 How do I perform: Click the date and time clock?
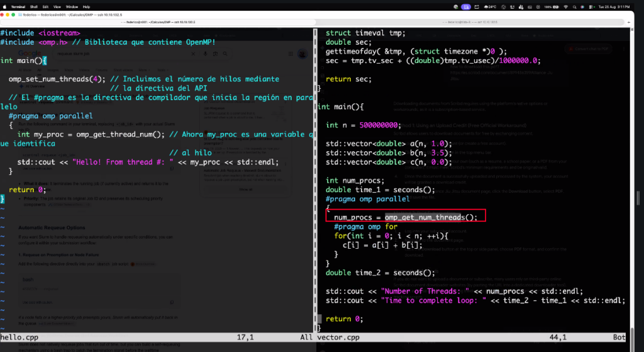click(614, 6)
